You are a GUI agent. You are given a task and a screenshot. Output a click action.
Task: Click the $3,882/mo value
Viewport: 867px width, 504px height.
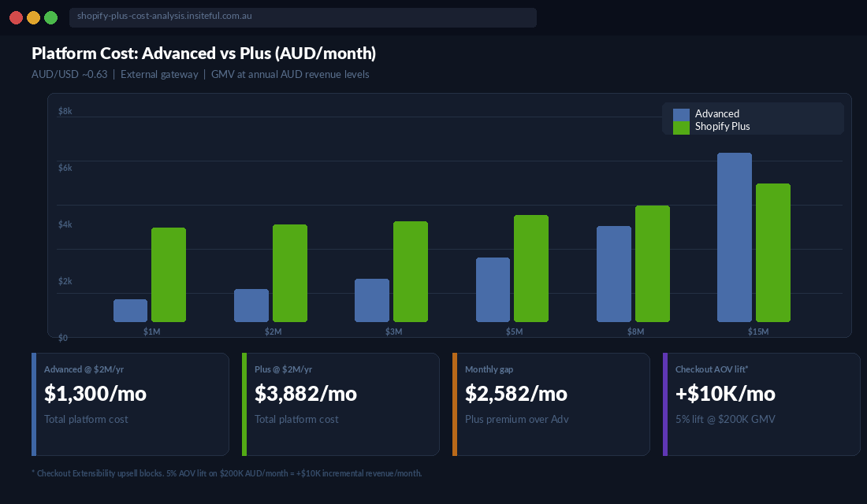pyautogui.click(x=305, y=394)
